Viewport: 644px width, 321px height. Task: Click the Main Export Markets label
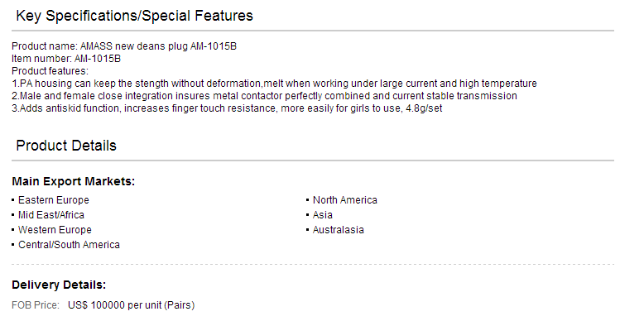point(74,181)
